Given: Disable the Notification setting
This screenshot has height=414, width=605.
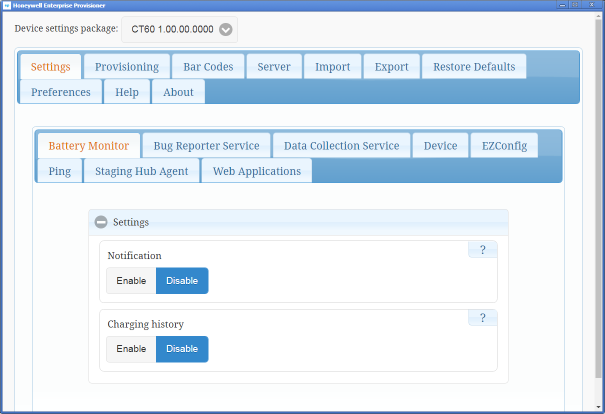Looking at the screenshot, I should (x=182, y=281).
